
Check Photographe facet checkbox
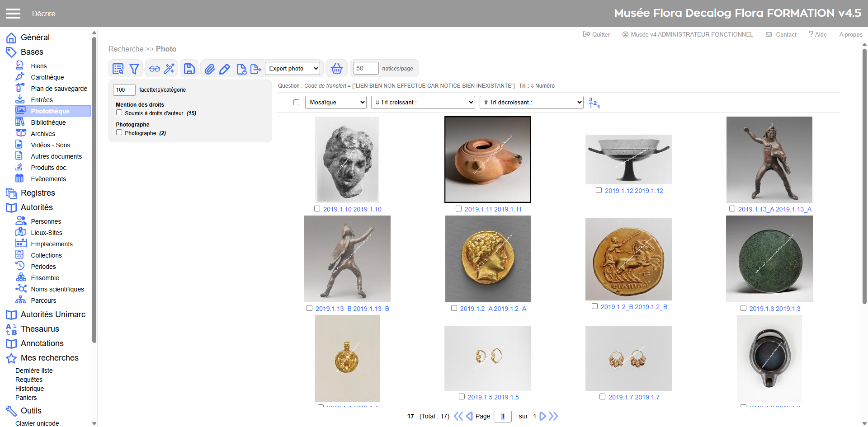119,132
